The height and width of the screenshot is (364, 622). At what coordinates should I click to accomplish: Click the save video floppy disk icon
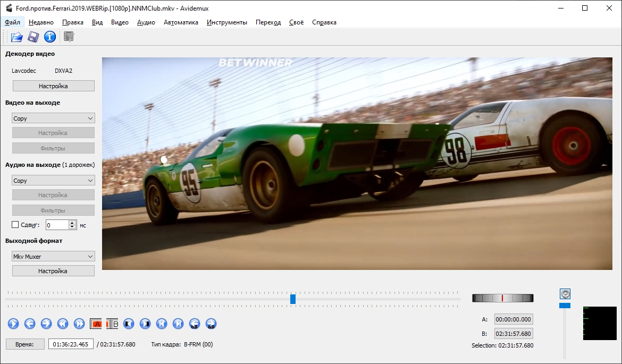pyautogui.click(x=33, y=37)
